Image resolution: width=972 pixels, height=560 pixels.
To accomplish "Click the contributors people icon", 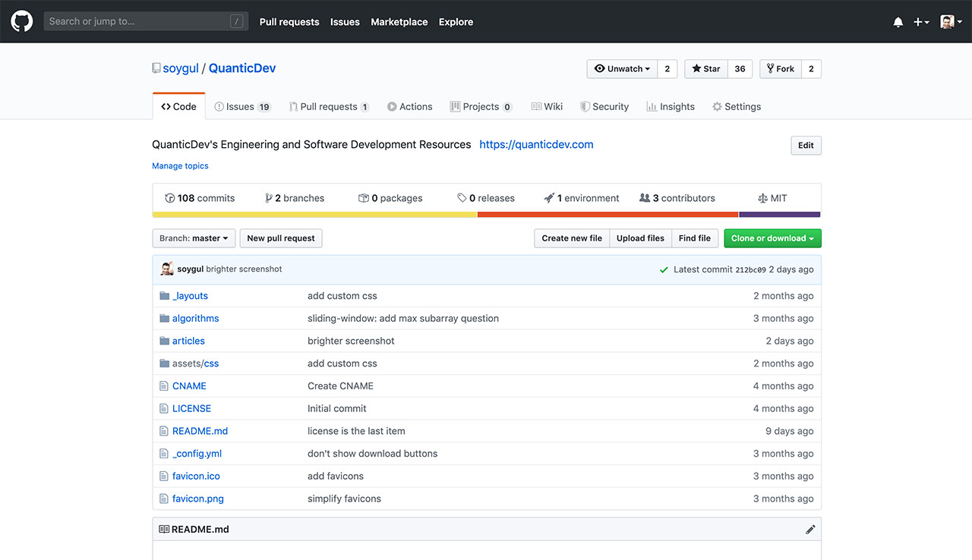I will point(645,198).
